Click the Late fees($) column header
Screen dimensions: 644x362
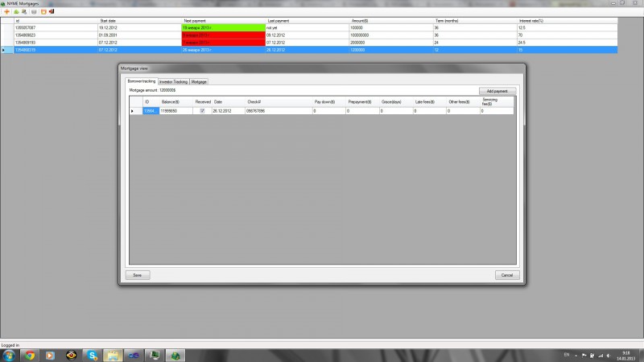pos(429,102)
